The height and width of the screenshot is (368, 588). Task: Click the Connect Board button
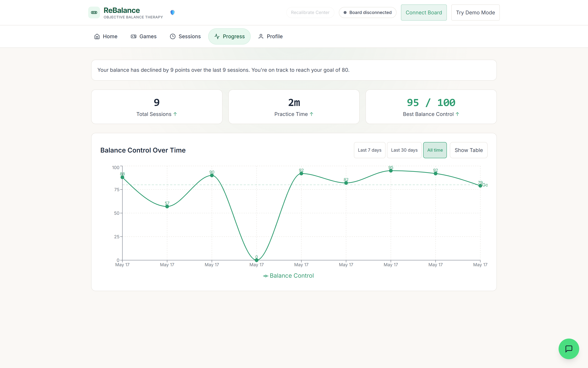pyautogui.click(x=424, y=12)
